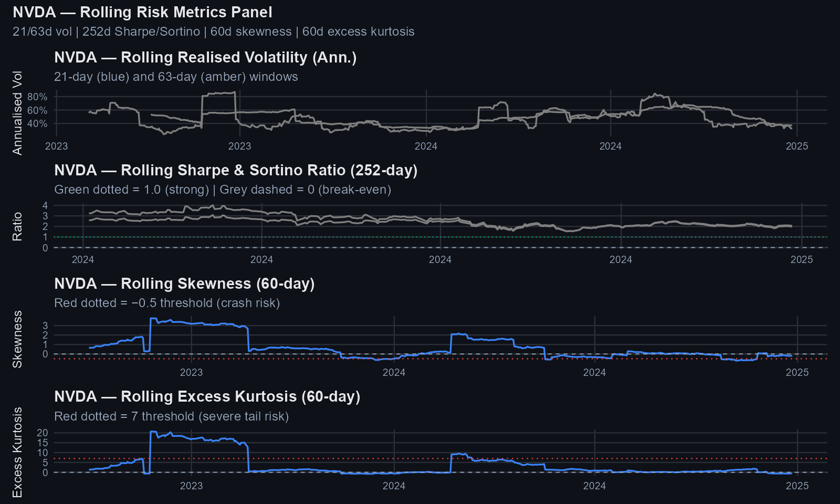Select the "Red dotted = 7 threshold (severe tail risk)" caption

tap(172, 416)
